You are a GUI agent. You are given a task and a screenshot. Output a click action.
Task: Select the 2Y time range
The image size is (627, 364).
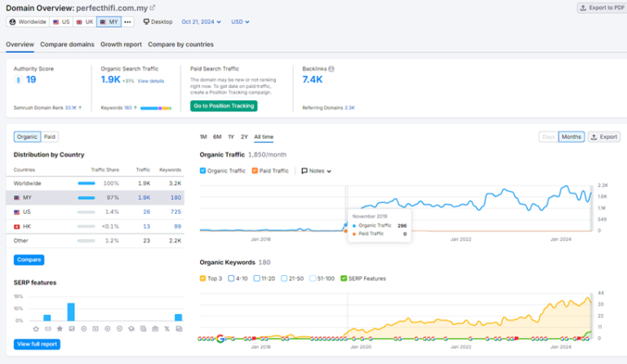click(244, 136)
